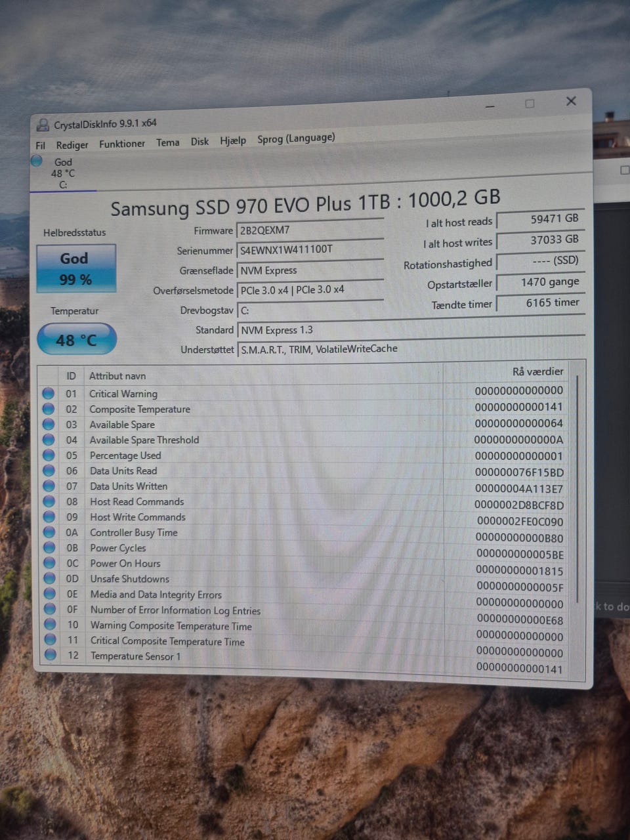Open the Tema menu
Image resolution: width=630 pixels, height=840 pixels.
(168, 142)
